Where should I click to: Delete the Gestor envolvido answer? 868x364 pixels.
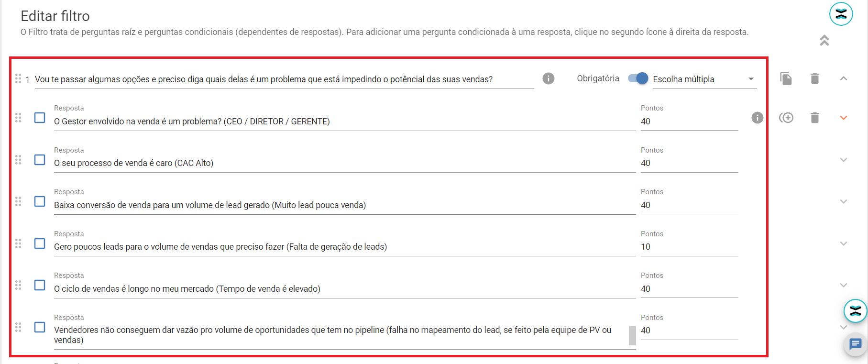click(815, 118)
